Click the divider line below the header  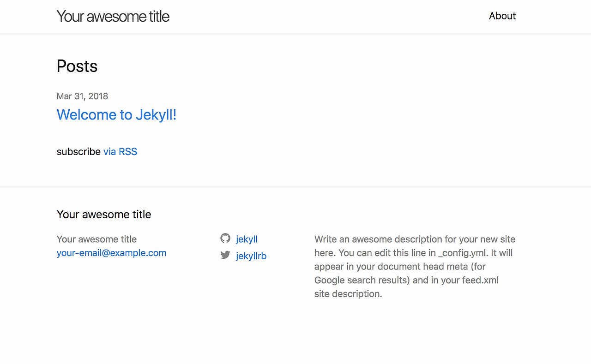[x=295, y=34]
